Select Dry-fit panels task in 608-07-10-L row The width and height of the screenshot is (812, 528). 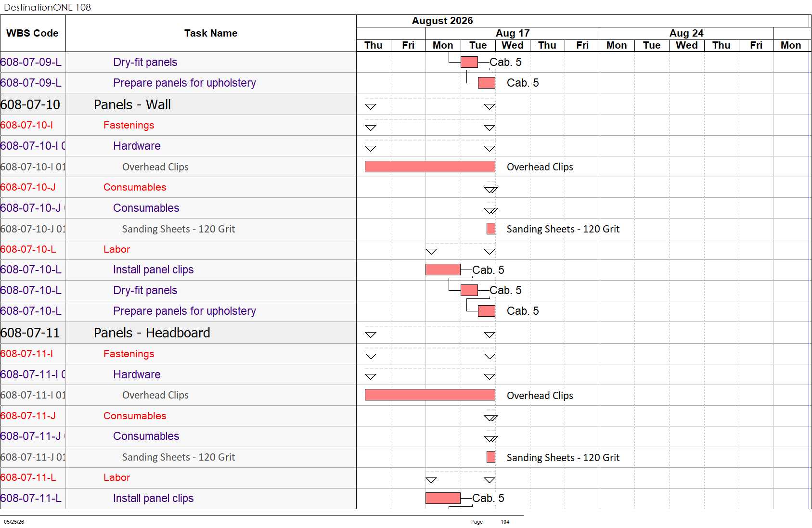[145, 290]
